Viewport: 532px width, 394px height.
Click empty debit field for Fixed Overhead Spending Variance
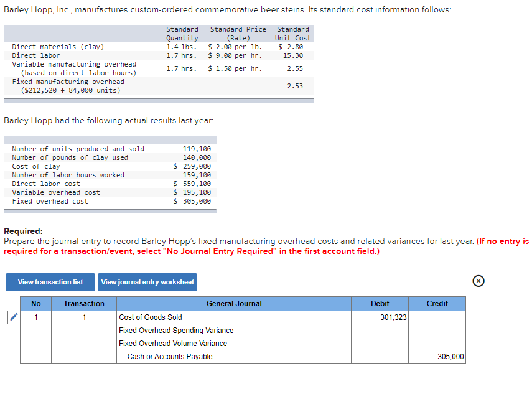[380, 331]
